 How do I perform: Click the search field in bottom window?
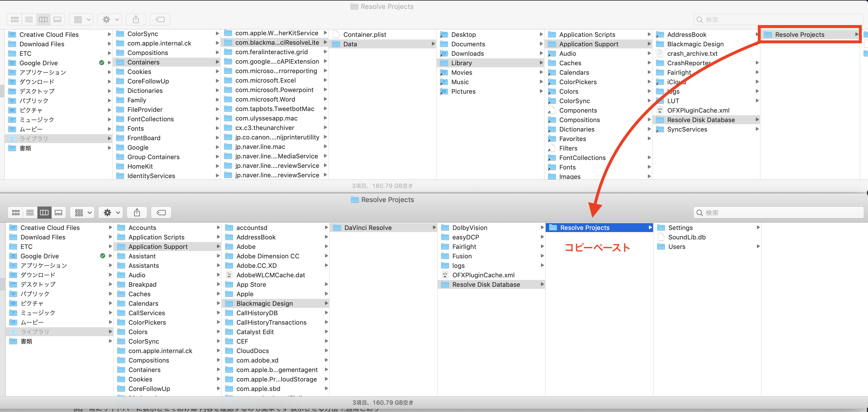click(778, 212)
